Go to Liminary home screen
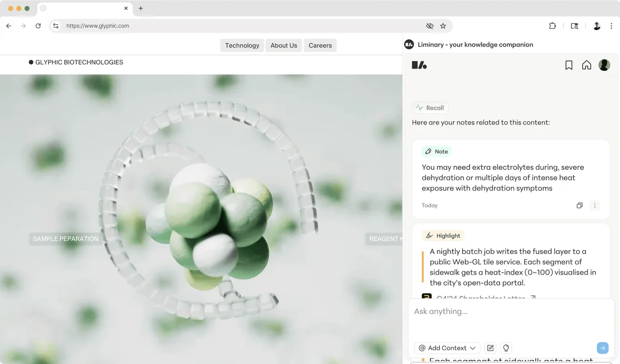 coord(586,65)
